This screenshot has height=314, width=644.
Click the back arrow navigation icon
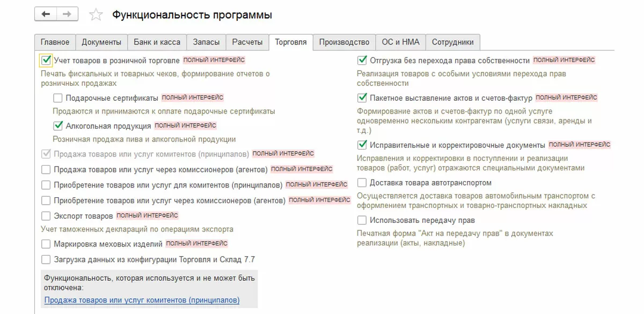(46, 15)
